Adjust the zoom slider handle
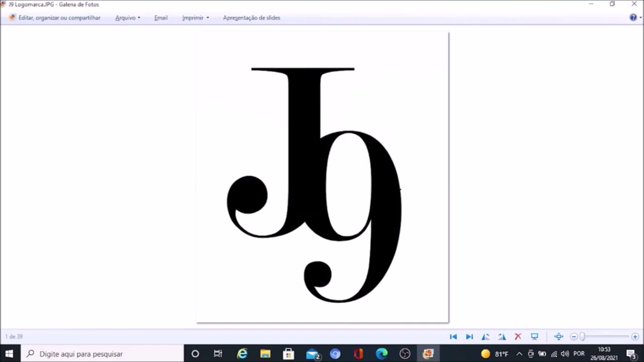The height and width of the screenshot is (362, 644). [582, 337]
